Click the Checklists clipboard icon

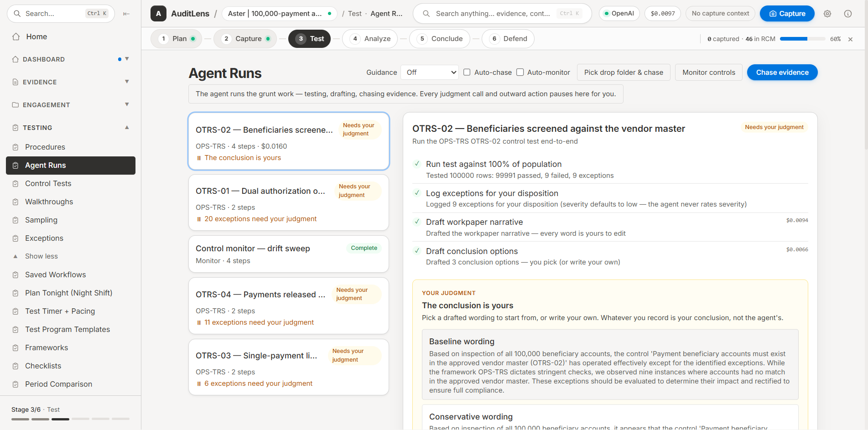point(16,366)
